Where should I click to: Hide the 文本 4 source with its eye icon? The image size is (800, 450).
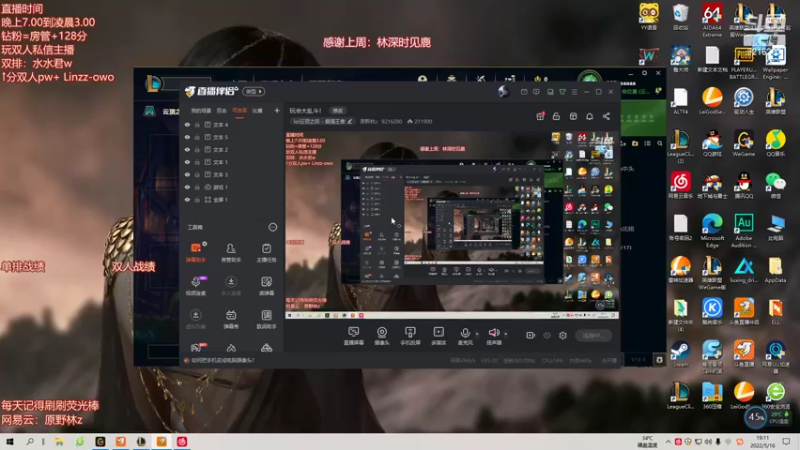click(x=187, y=125)
